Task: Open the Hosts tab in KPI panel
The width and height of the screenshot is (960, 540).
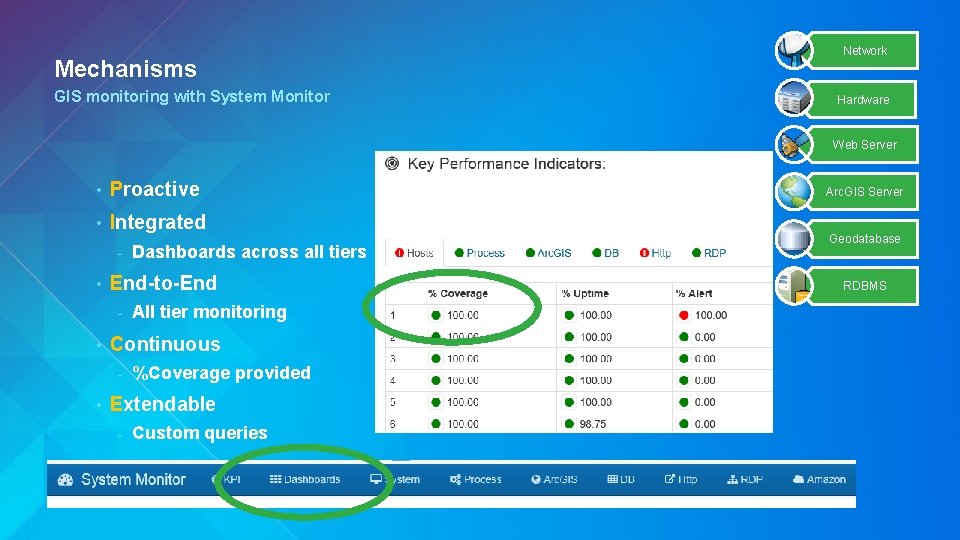Action: point(414,253)
